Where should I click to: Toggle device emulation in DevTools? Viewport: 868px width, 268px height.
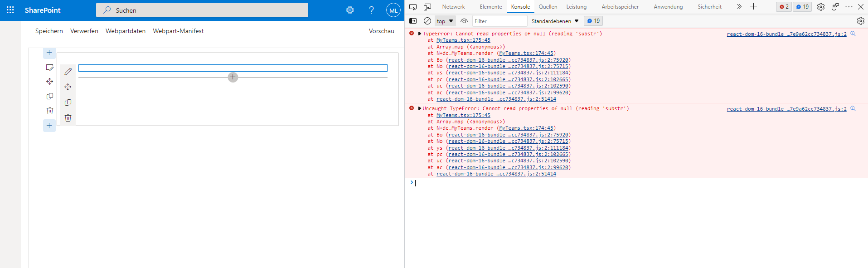[x=427, y=7]
